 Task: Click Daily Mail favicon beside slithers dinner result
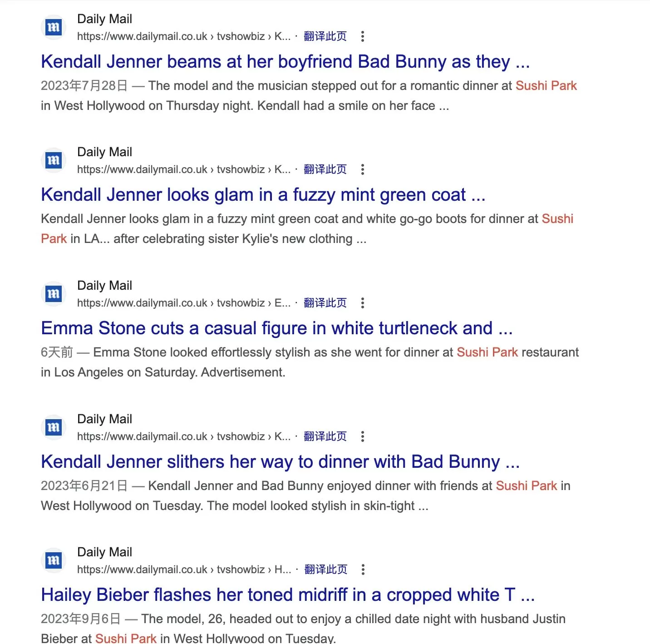54,427
